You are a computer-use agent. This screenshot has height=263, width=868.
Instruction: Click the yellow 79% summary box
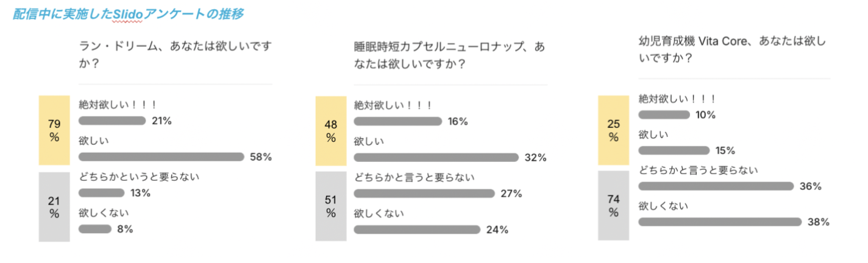54,130
